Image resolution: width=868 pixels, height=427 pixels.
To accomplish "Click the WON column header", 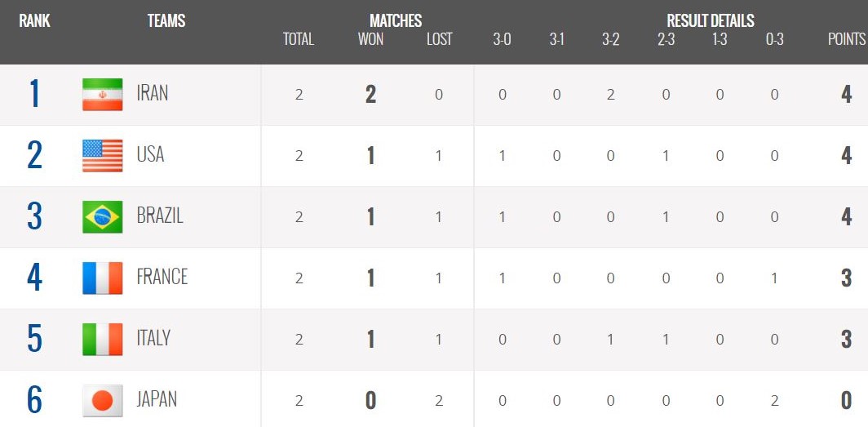I will point(371,39).
